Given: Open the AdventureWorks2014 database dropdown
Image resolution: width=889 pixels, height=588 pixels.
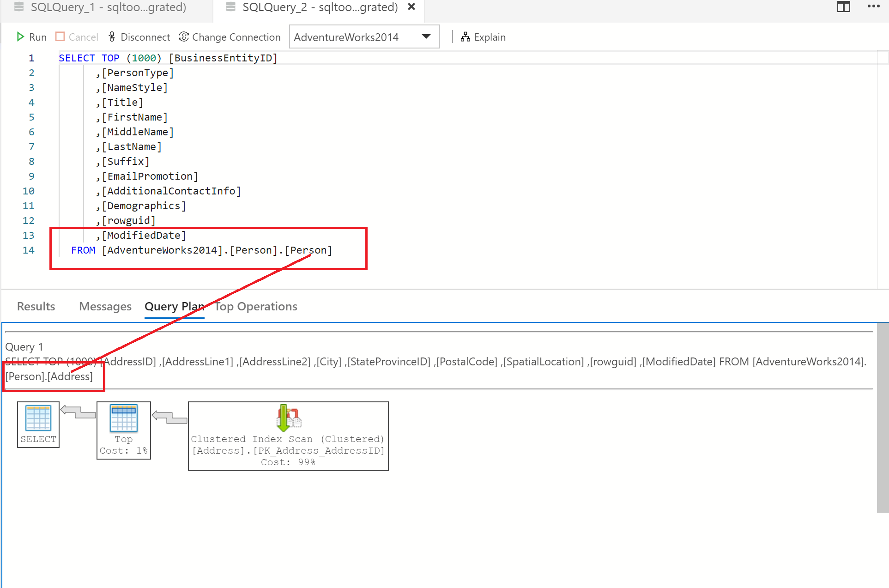Looking at the screenshot, I should click(x=364, y=37).
